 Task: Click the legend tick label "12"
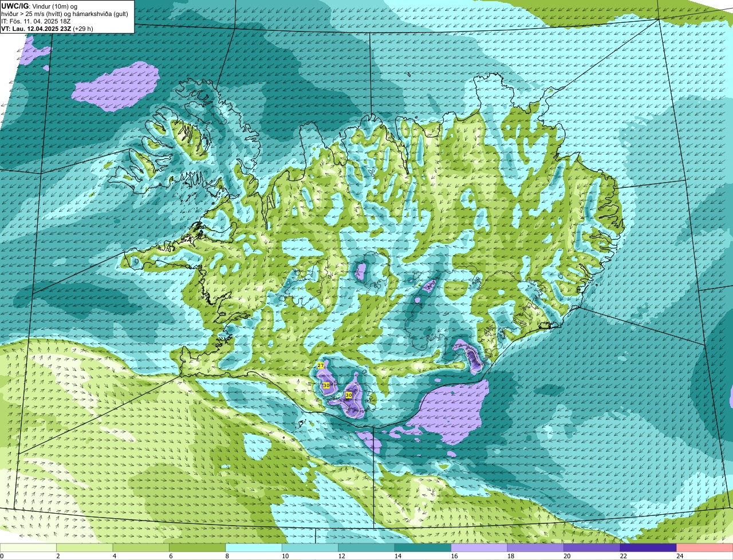point(341,556)
